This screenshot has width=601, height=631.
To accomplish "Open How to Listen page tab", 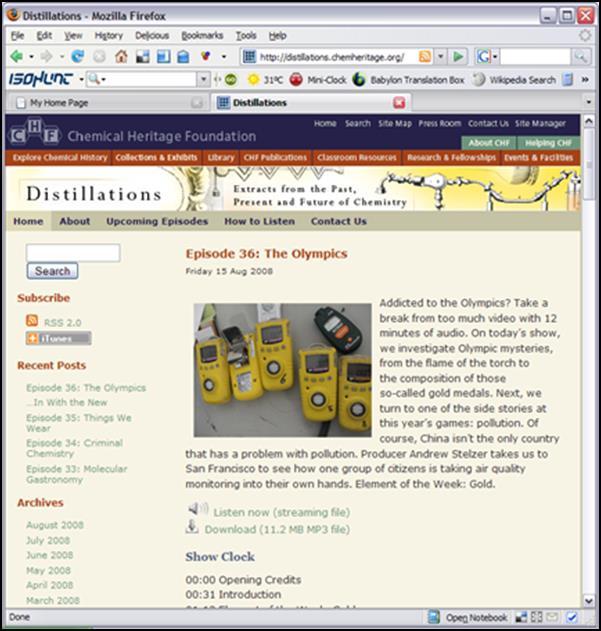I will 259,221.
